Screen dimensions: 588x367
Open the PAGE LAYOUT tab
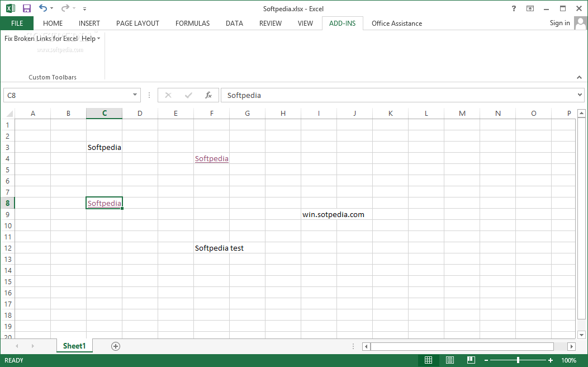click(x=137, y=23)
